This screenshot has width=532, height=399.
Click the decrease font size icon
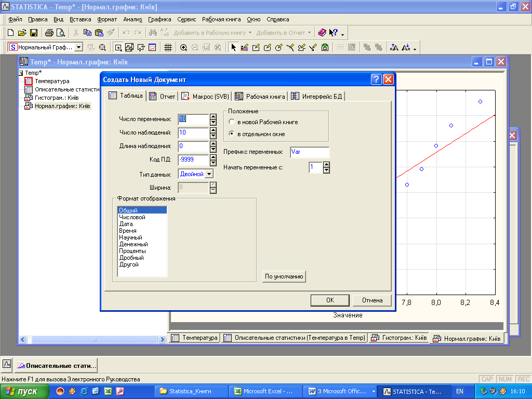[406, 47]
